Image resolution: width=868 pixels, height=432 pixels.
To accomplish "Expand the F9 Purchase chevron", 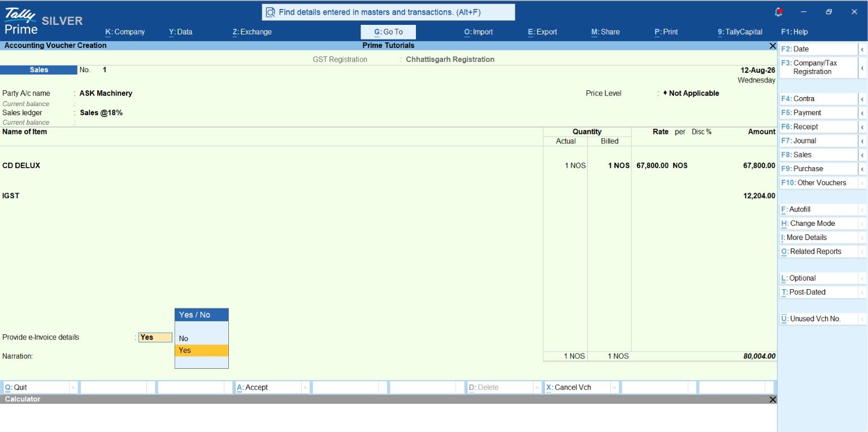I will 862,169.
